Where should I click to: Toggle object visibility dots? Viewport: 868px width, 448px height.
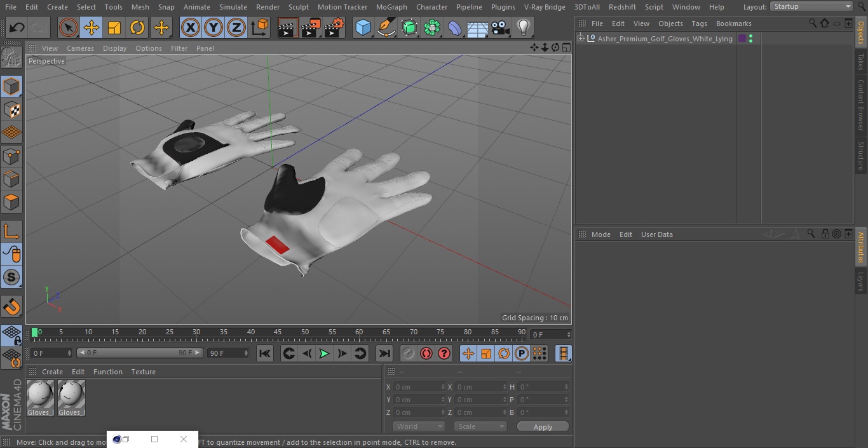click(750, 39)
